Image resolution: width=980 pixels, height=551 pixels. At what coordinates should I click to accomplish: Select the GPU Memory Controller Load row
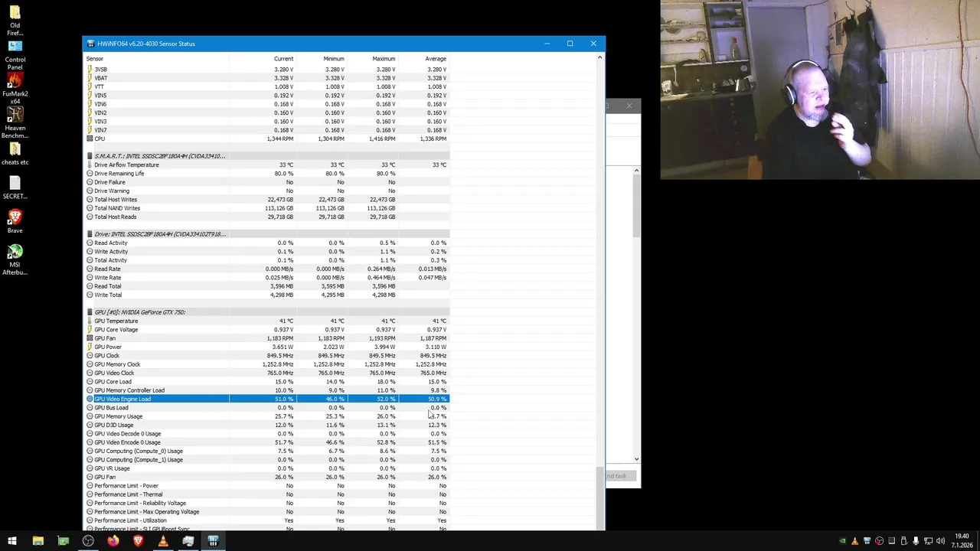coord(267,390)
